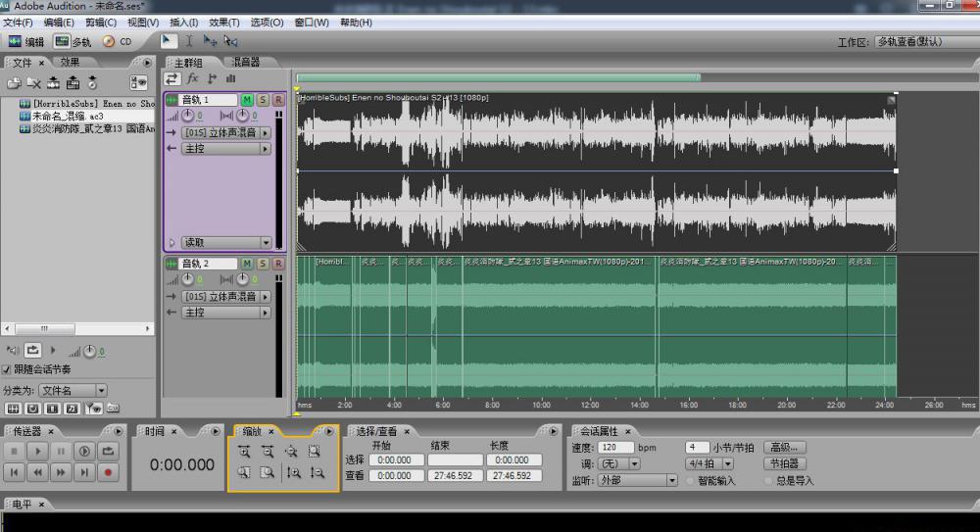Switch to the 效果 tab in left panel
This screenshot has width=980, height=532.
(70, 62)
